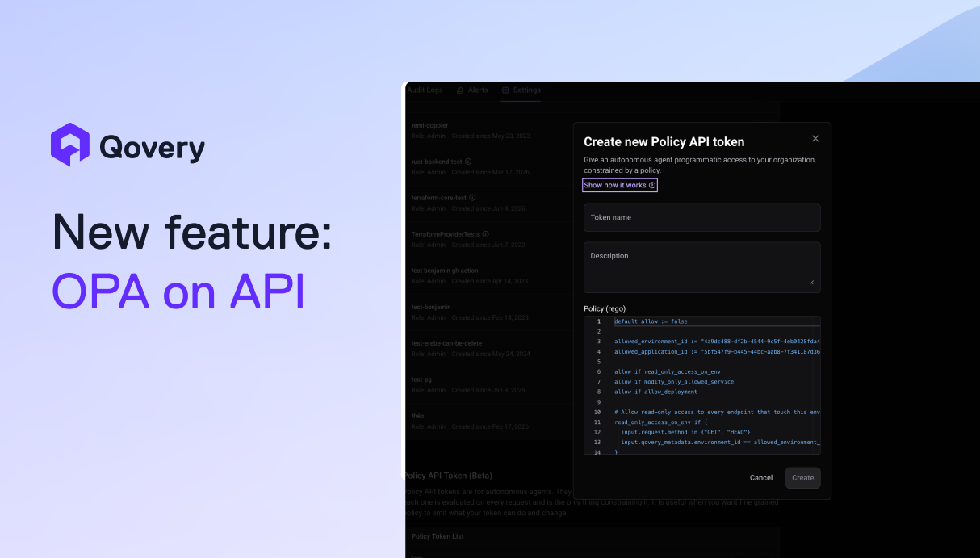980x558 pixels.
Task: Grab the Description field resize handle
Action: pyautogui.click(x=811, y=282)
